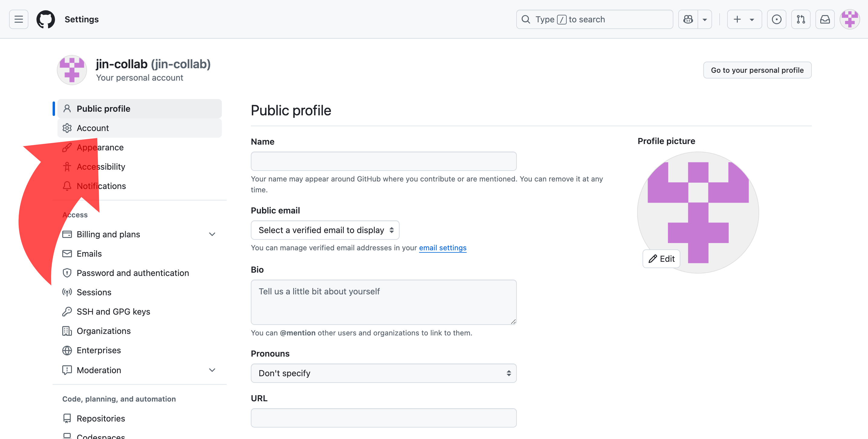The image size is (868, 439).
Task: Open the Pronouns dropdown
Action: point(384,373)
